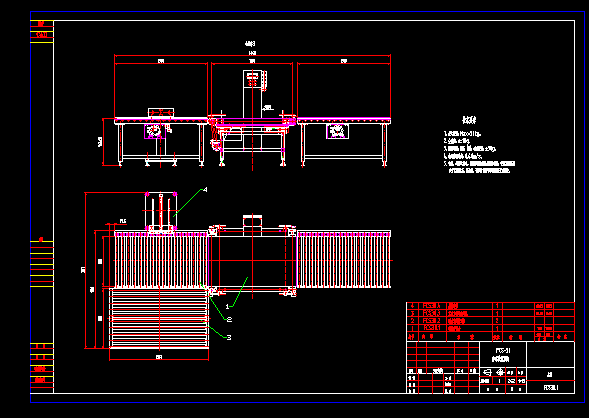
Task: Select item number 4 in the parts list
Action: click(412, 306)
